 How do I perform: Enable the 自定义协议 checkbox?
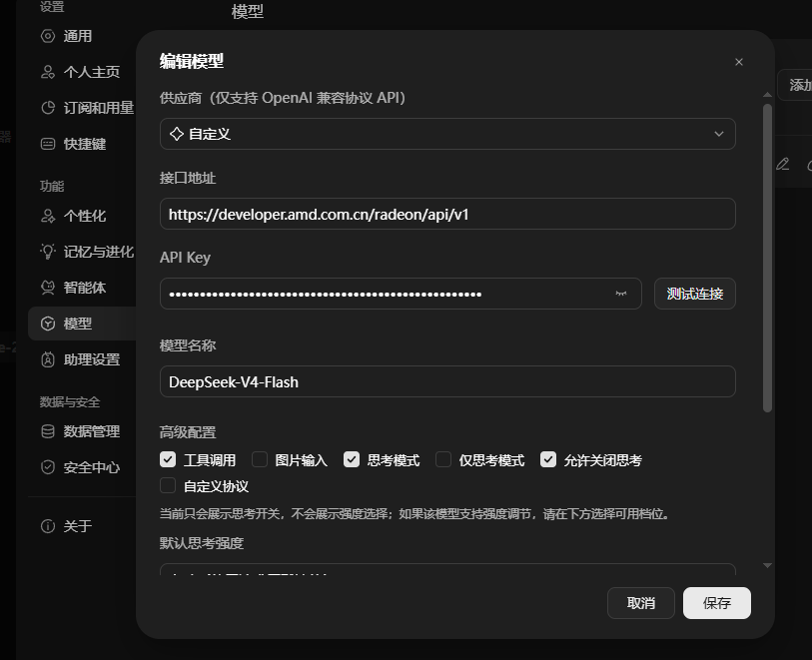pos(168,485)
